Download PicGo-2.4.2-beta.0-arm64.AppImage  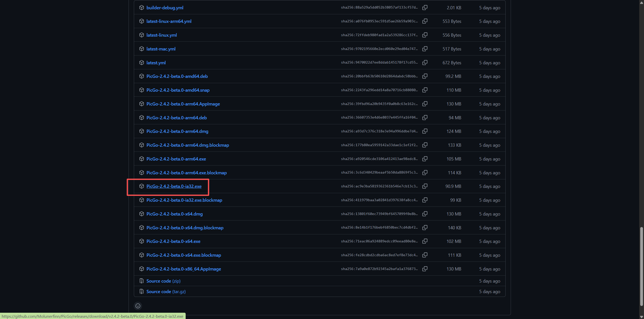[x=183, y=104]
